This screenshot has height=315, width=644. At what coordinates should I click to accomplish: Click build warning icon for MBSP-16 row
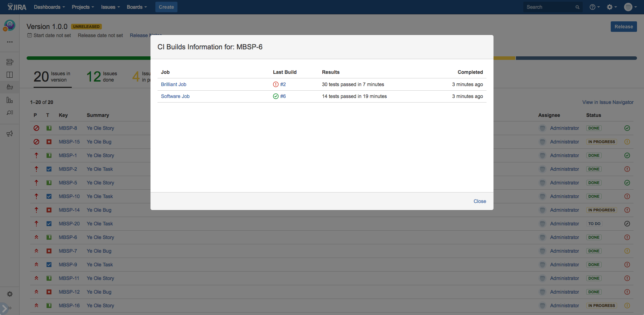click(x=627, y=306)
